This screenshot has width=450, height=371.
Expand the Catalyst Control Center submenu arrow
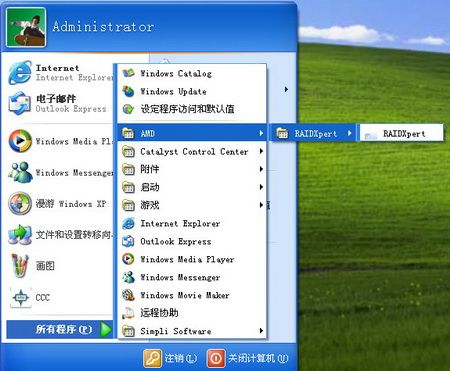261,151
